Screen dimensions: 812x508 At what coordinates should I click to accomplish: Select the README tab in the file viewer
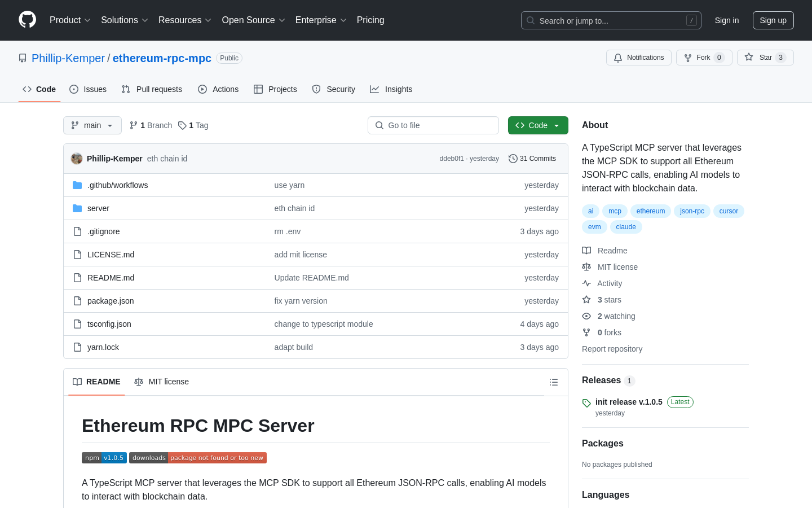[x=96, y=382]
